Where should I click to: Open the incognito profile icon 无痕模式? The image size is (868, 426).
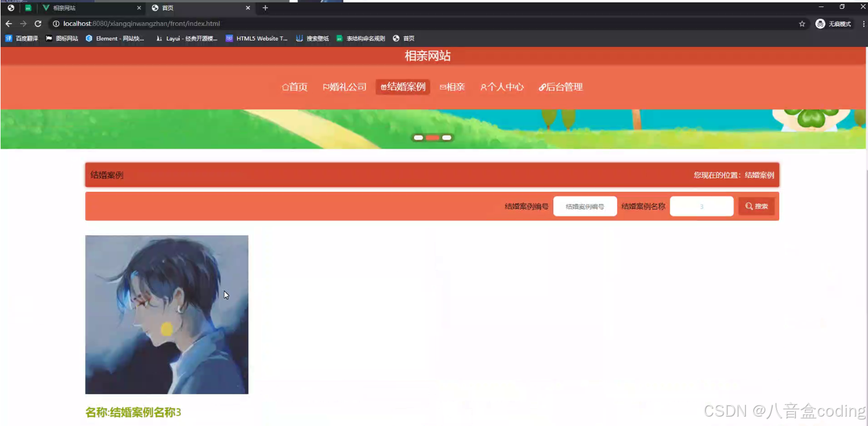tap(834, 24)
